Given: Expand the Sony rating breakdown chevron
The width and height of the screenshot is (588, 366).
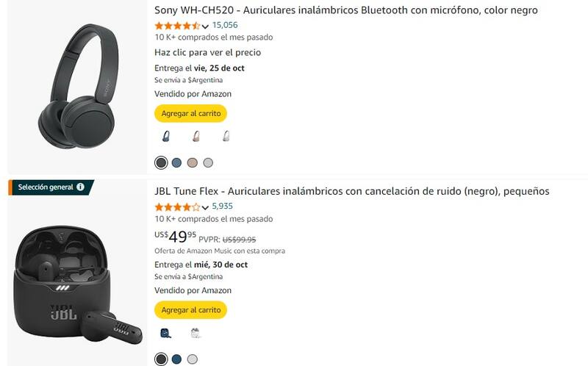Looking at the screenshot, I should coord(205,26).
